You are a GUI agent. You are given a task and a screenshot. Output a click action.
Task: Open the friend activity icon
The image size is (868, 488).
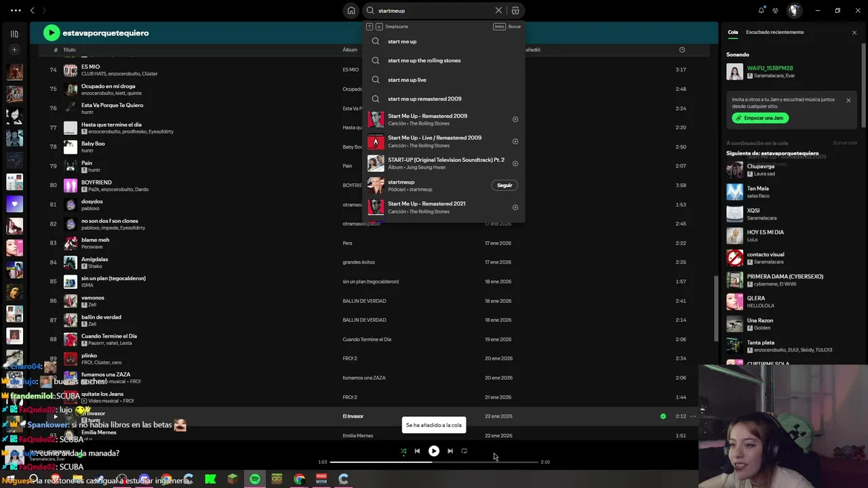point(775,10)
